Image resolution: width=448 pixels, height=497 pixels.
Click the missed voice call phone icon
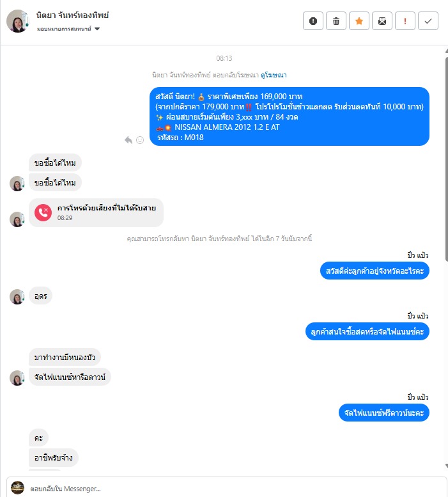click(43, 212)
